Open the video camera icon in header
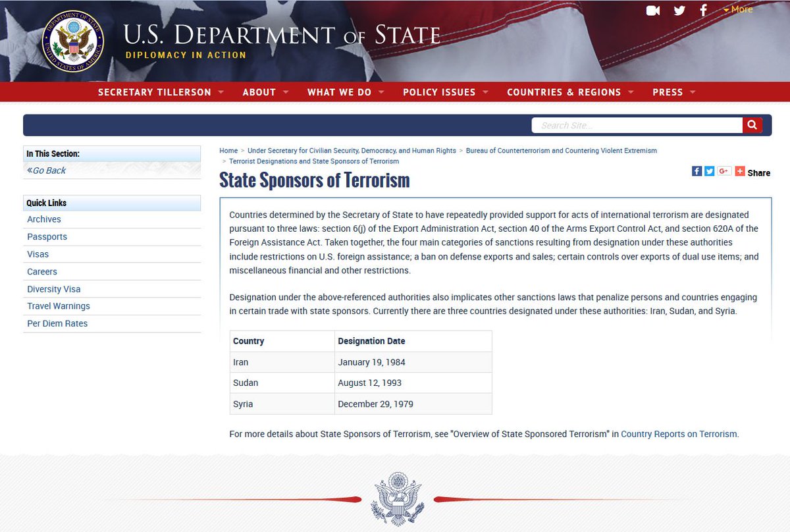 [x=653, y=11]
